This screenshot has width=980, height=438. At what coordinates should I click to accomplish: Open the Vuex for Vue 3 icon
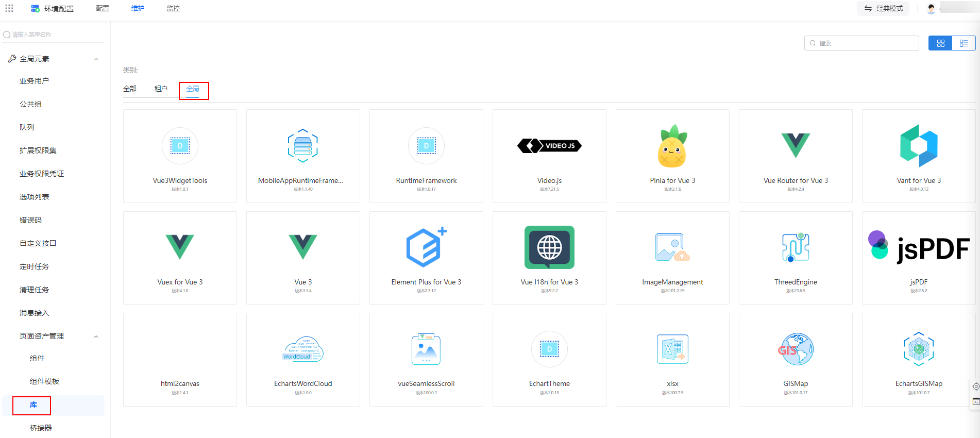tap(180, 247)
